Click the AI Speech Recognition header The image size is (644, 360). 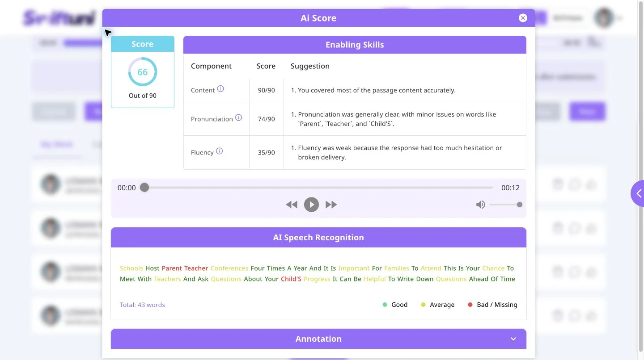coord(318,238)
